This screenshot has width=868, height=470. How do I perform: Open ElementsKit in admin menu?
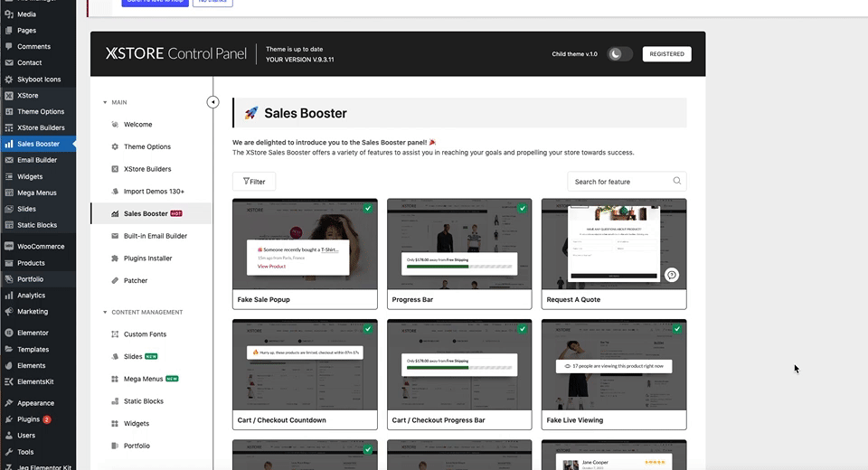click(x=35, y=382)
